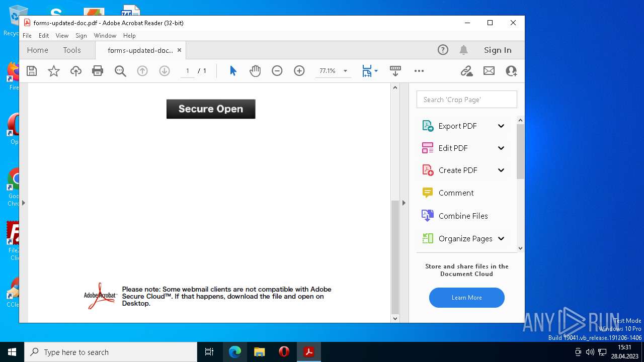Open the Windows Start menu
Screen dimensions: 644x362
12,352
